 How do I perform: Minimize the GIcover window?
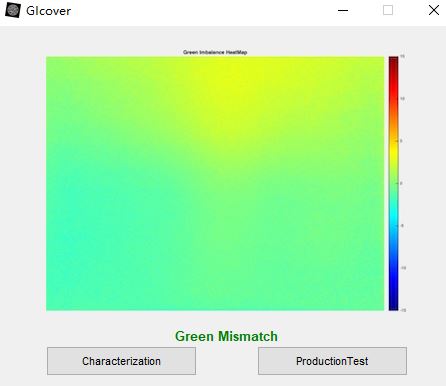click(343, 10)
